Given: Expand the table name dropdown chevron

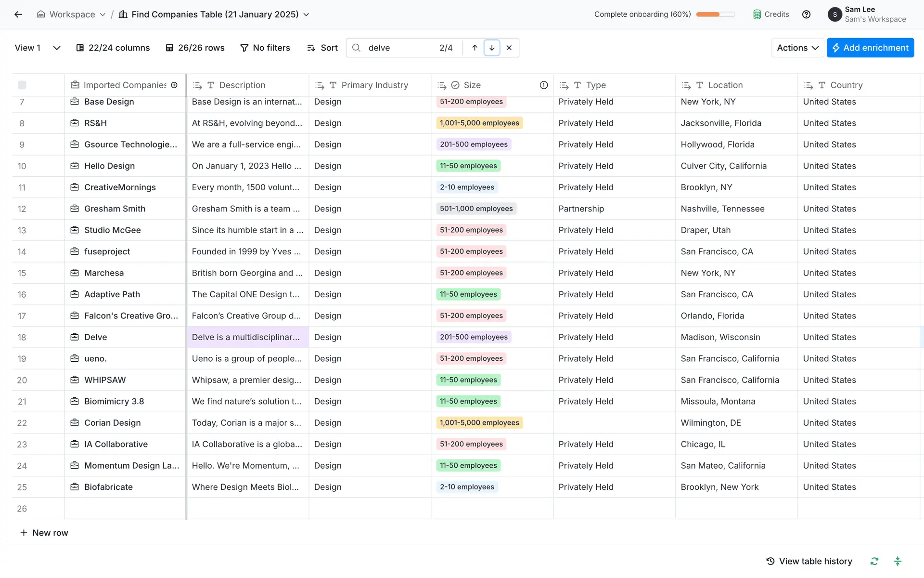Looking at the screenshot, I should pos(306,14).
